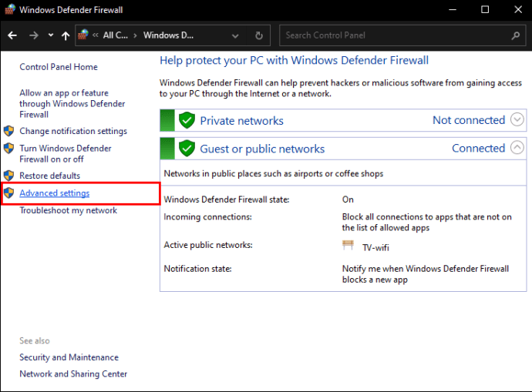Click the Up one level arrow
This screenshot has height=392, width=532.
[66, 35]
